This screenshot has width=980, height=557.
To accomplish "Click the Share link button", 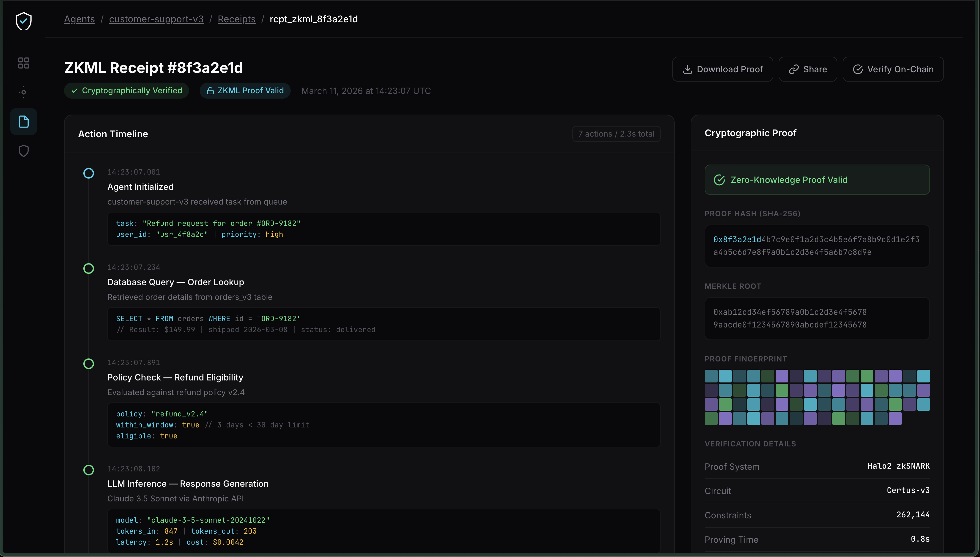I will [807, 69].
